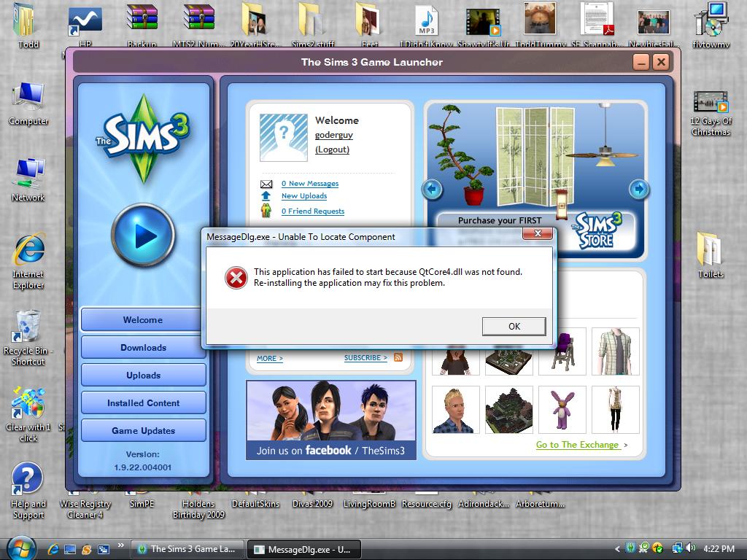This screenshot has height=560, width=747.
Task: Open the black pants outfit exchange thumbnail
Action: (x=616, y=410)
